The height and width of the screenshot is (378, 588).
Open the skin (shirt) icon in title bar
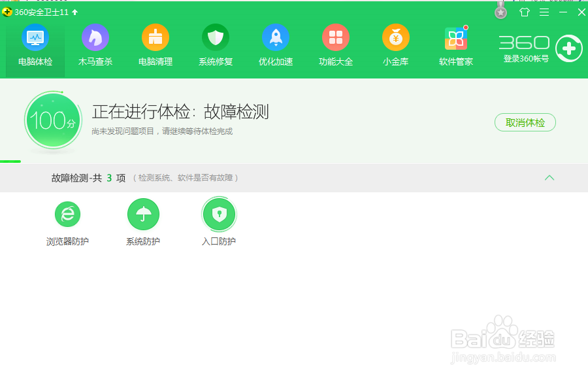pos(525,12)
